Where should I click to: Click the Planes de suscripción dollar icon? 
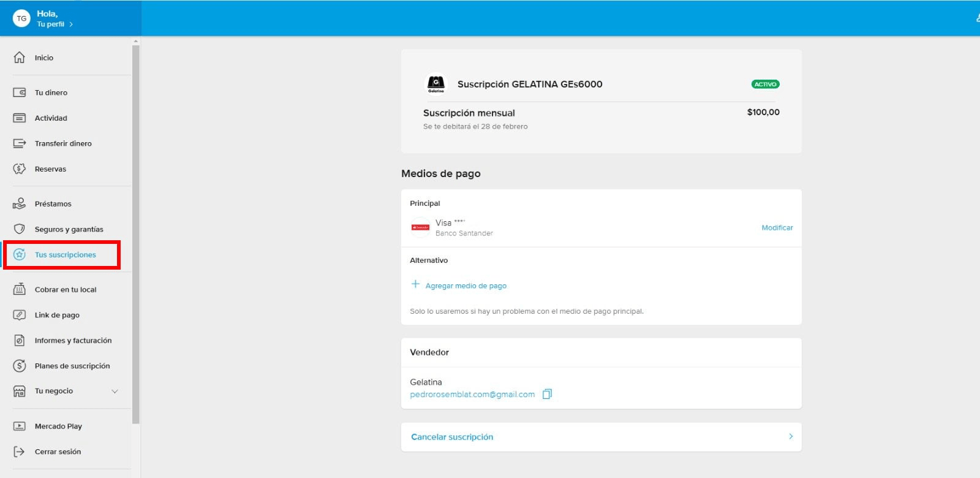20,366
